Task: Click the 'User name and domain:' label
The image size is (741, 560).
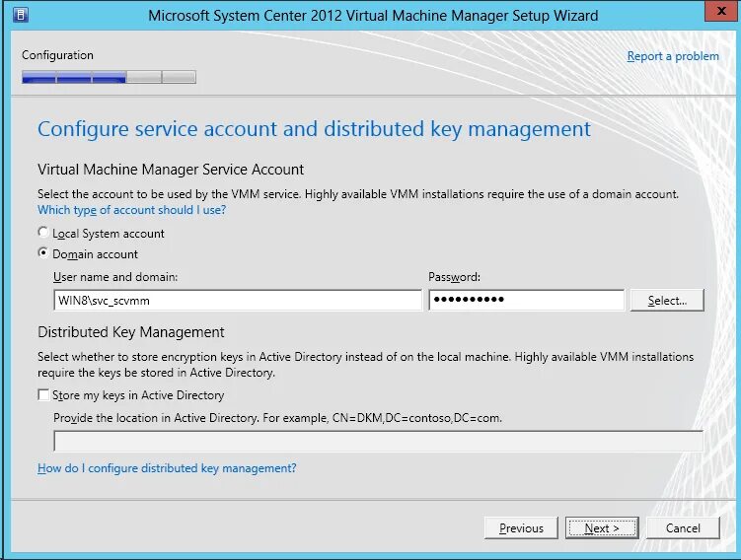Action: coord(115,277)
